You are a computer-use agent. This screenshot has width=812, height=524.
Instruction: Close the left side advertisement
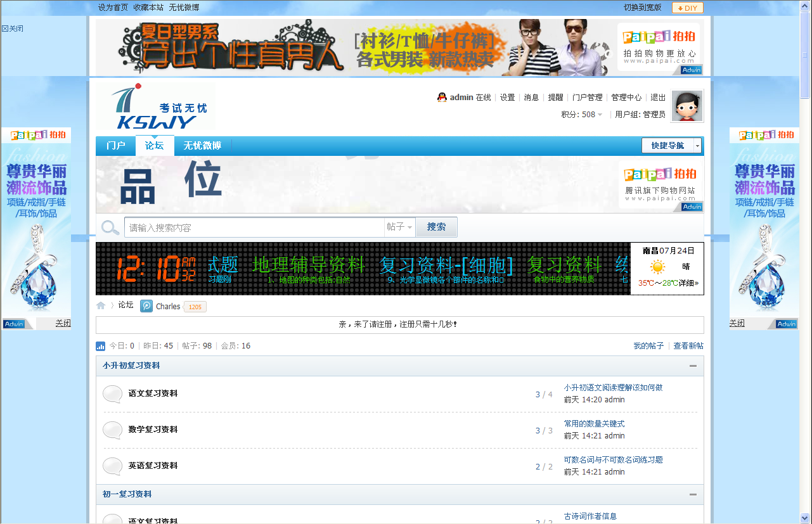[x=63, y=323]
